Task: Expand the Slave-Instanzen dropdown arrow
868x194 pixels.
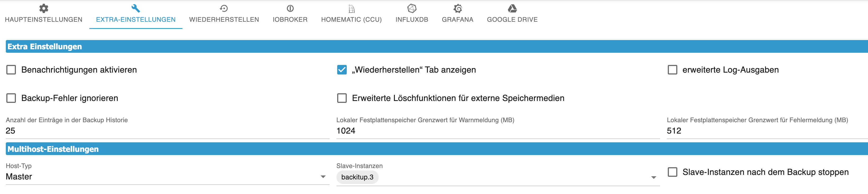Action: (x=653, y=178)
